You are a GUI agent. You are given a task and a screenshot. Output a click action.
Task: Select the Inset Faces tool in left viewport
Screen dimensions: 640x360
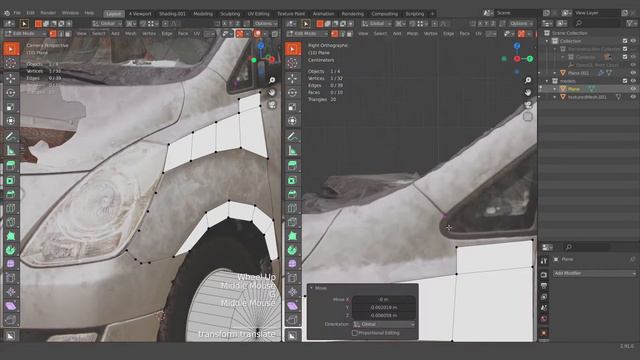click(11, 180)
